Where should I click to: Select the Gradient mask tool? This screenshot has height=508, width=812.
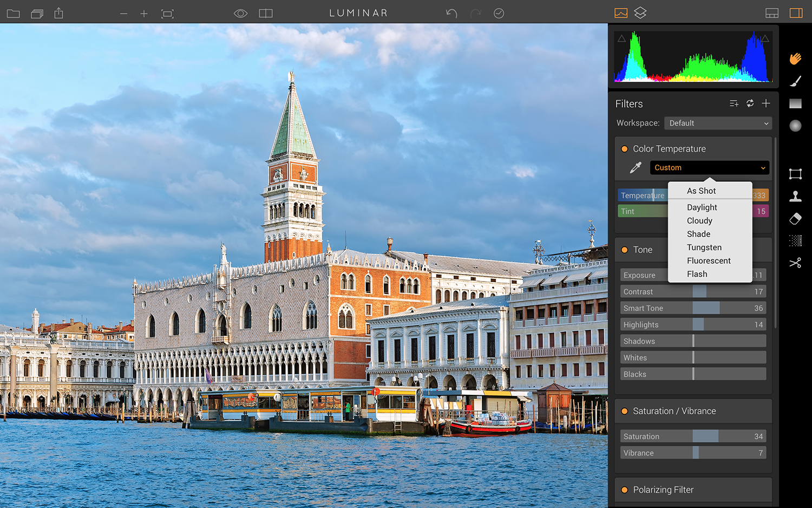tap(795, 103)
